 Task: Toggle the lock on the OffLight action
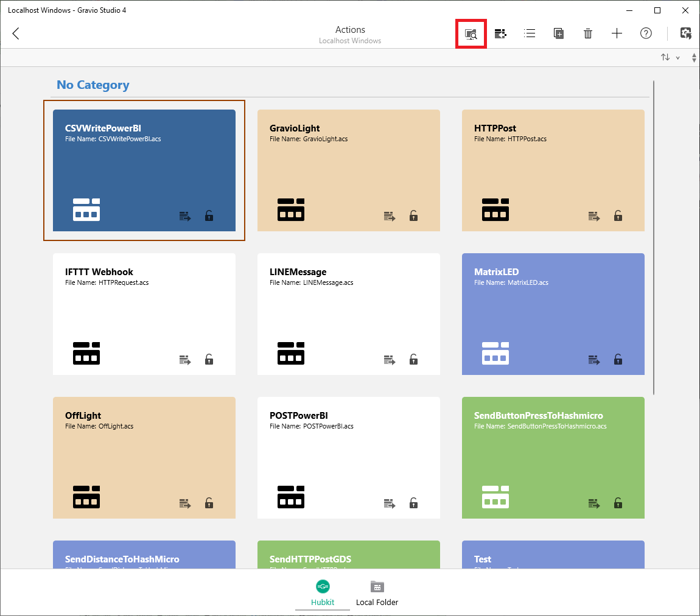pyautogui.click(x=209, y=503)
